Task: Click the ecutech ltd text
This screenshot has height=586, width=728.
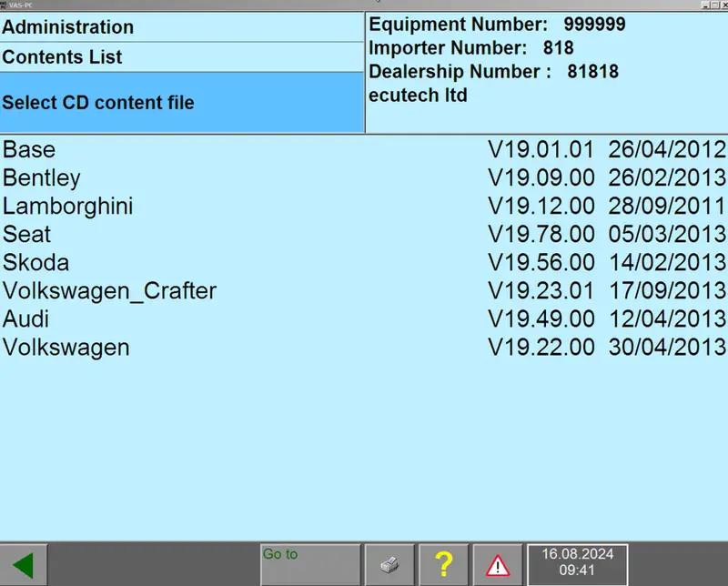Action: pyautogui.click(x=418, y=96)
